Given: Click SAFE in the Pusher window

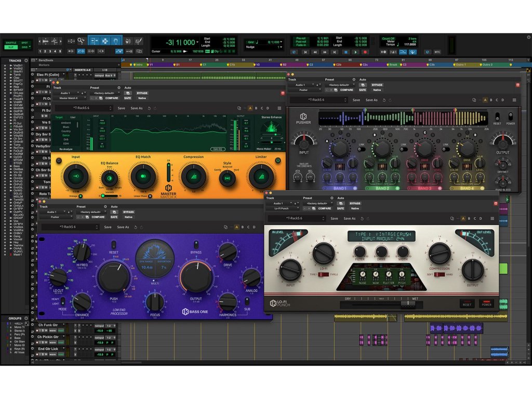Looking at the screenshot, I should tap(363, 90).
